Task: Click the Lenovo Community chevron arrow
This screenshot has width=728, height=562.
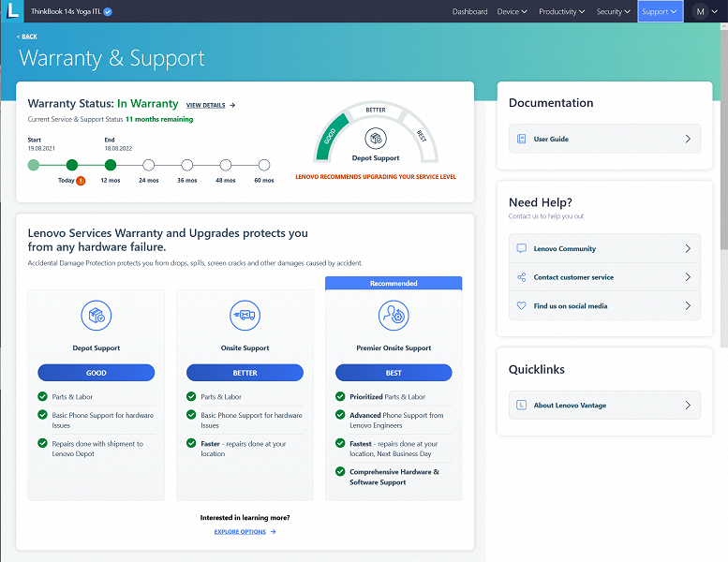Action: point(688,248)
